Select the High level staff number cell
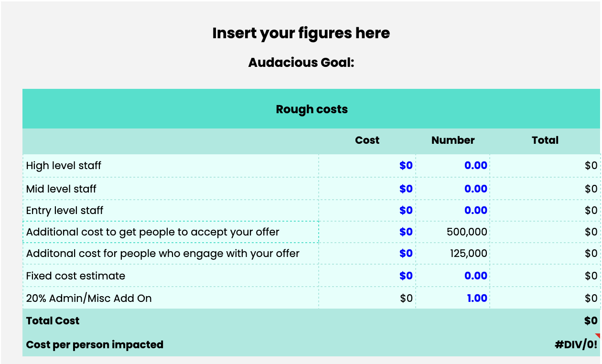The width and height of the screenshot is (602, 364). (453, 166)
